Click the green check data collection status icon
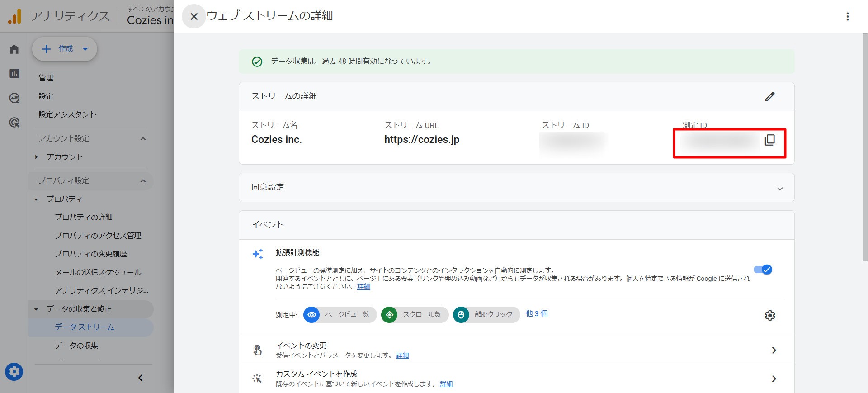Screen dimensions: 868x393 [257, 62]
